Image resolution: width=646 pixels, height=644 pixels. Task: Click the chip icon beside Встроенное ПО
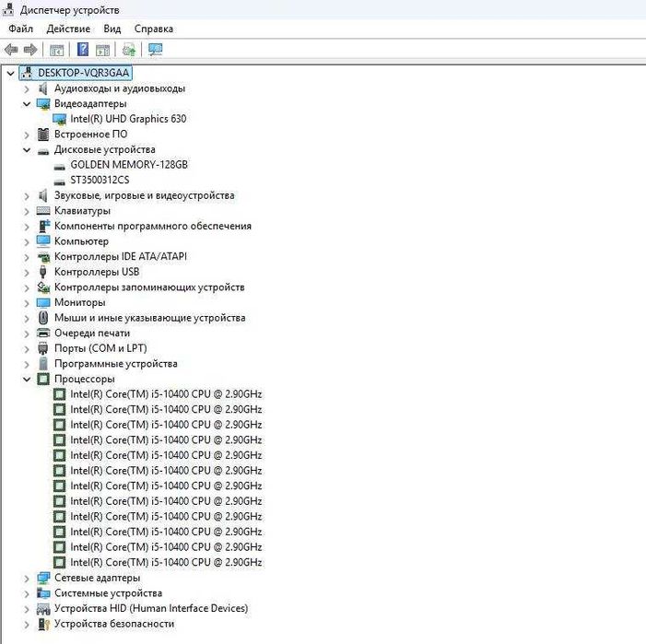[43, 135]
